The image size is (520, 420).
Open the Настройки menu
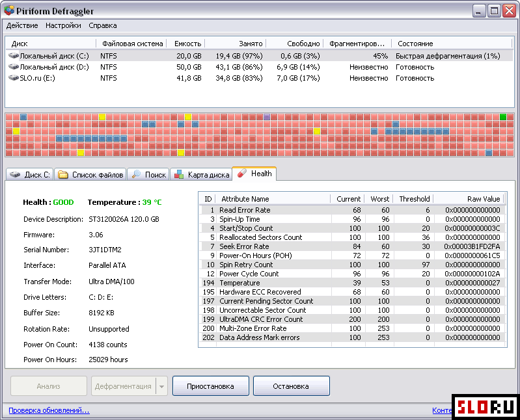point(63,25)
